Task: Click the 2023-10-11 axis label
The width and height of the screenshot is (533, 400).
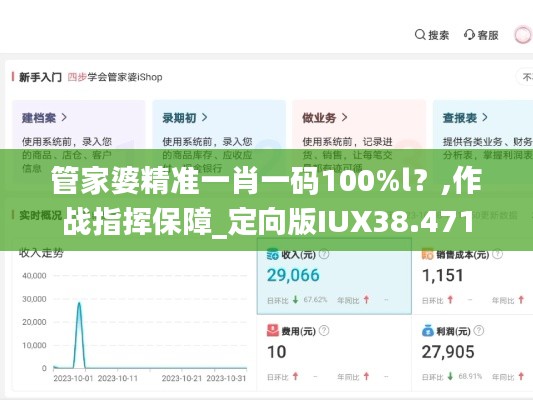Action: pos(118,378)
